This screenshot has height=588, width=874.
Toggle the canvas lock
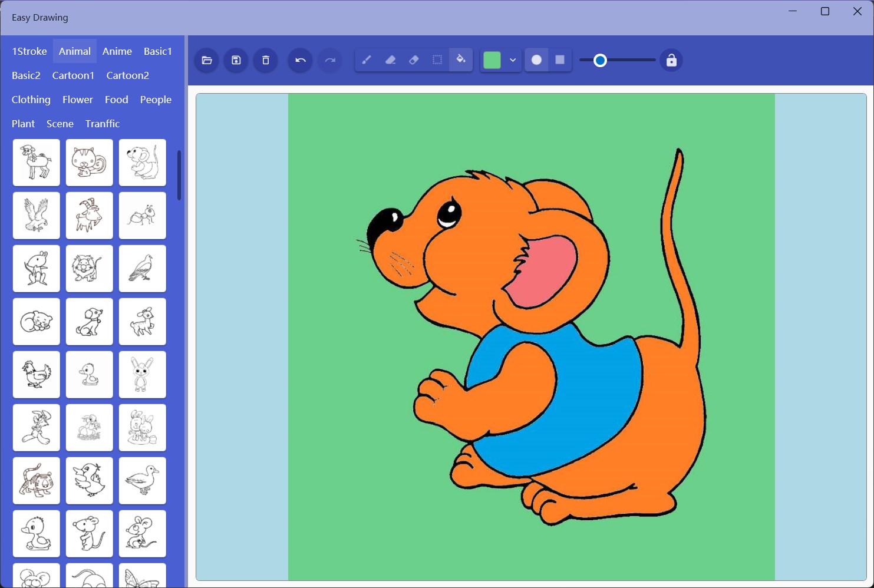(671, 60)
